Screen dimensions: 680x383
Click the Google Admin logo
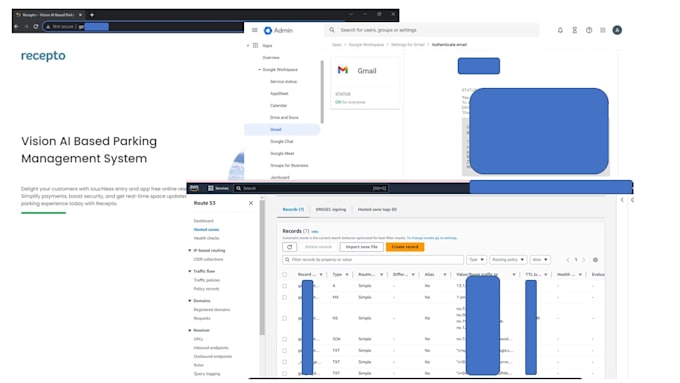pyautogui.click(x=278, y=30)
